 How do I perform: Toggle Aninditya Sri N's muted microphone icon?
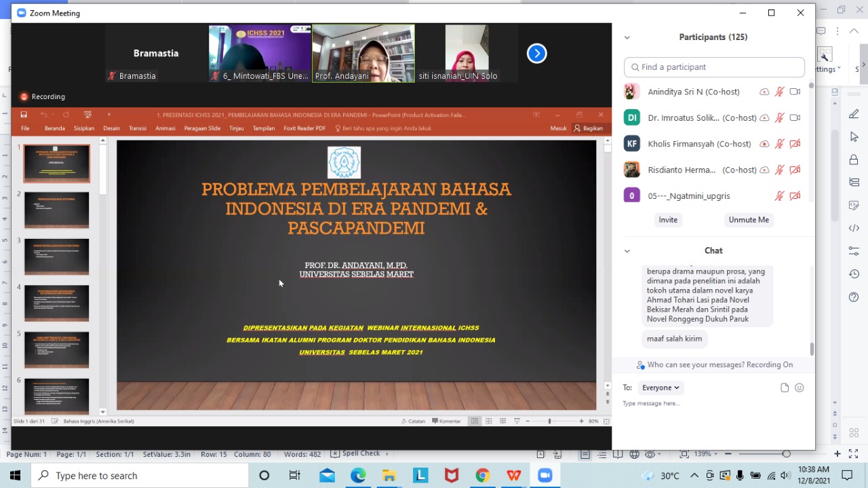pos(780,92)
